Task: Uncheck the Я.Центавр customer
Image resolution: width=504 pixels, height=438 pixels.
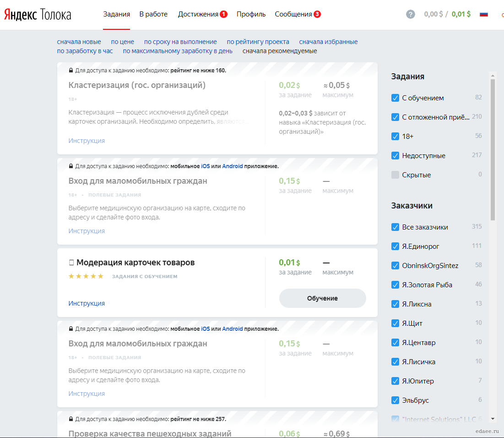Action: tap(396, 343)
